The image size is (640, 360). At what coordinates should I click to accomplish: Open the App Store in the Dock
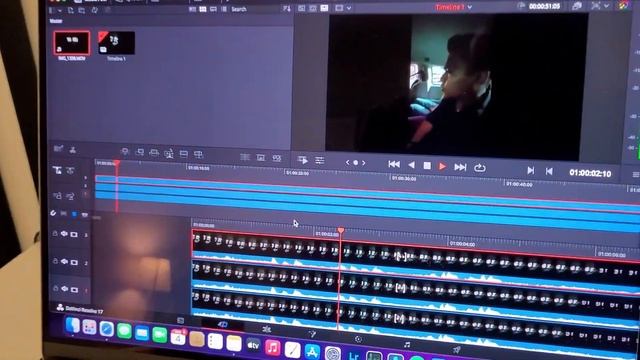coord(312,351)
